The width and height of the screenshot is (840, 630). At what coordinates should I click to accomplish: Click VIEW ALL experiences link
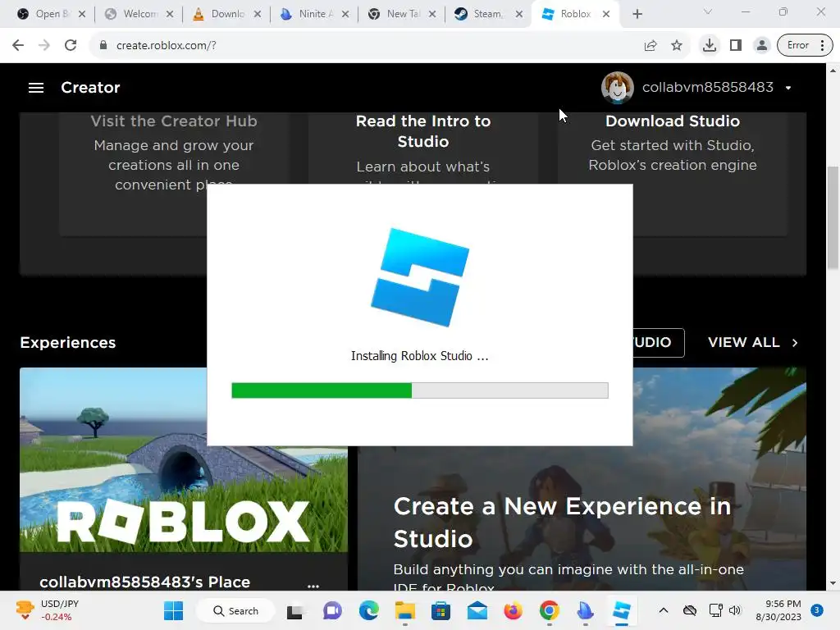tap(743, 342)
